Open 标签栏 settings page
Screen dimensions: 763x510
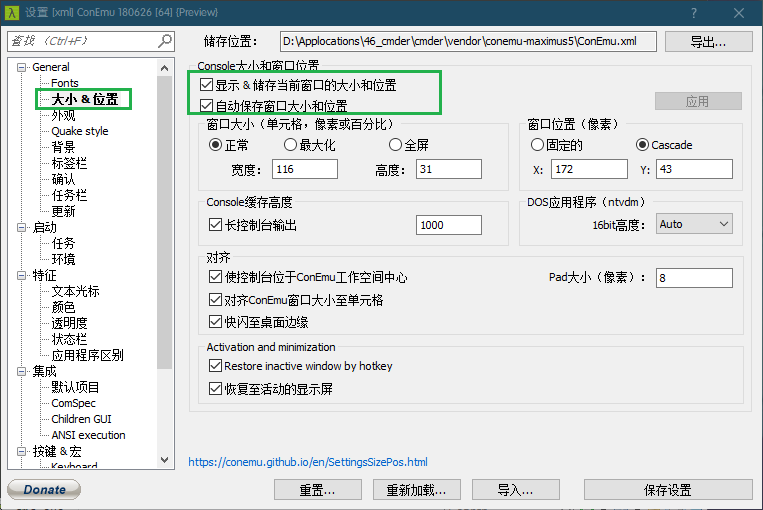tap(69, 163)
